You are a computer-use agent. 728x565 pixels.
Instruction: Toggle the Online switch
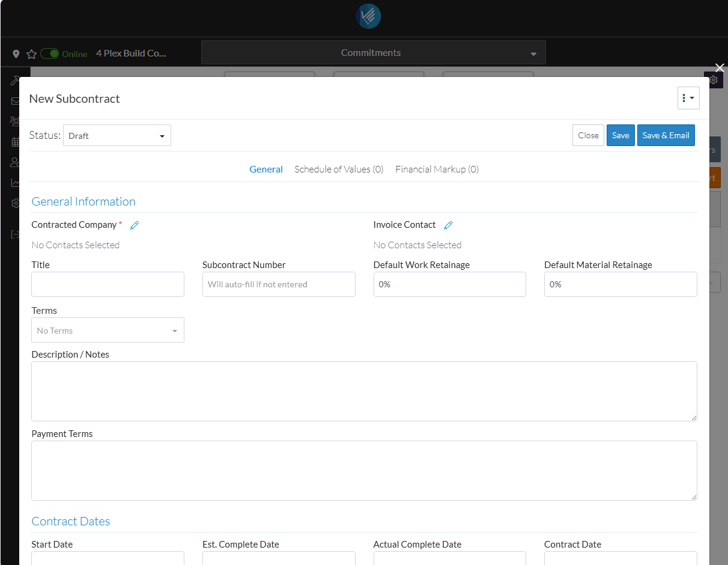click(x=50, y=53)
